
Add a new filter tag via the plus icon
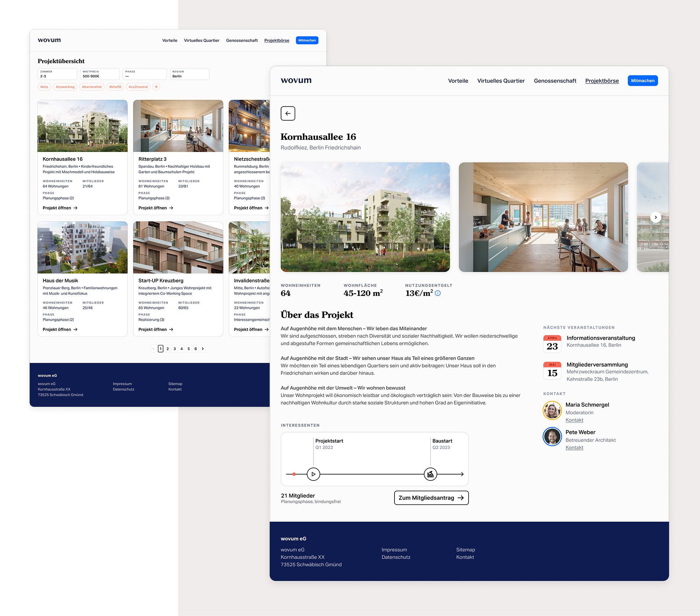[156, 86]
